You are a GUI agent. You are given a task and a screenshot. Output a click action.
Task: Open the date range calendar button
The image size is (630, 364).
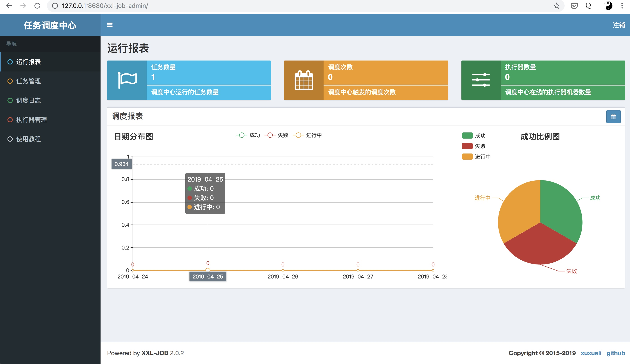point(613,117)
